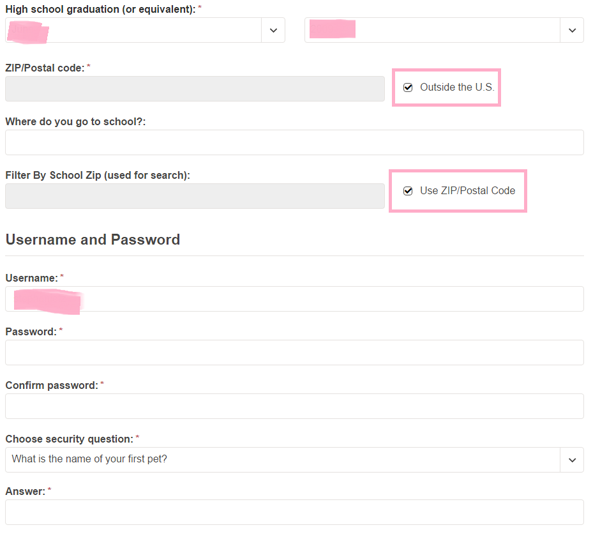Open the graduation month dropdown arrow
This screenshot has width=600, height=539.
pyautogui.click(x=273, y=30)
